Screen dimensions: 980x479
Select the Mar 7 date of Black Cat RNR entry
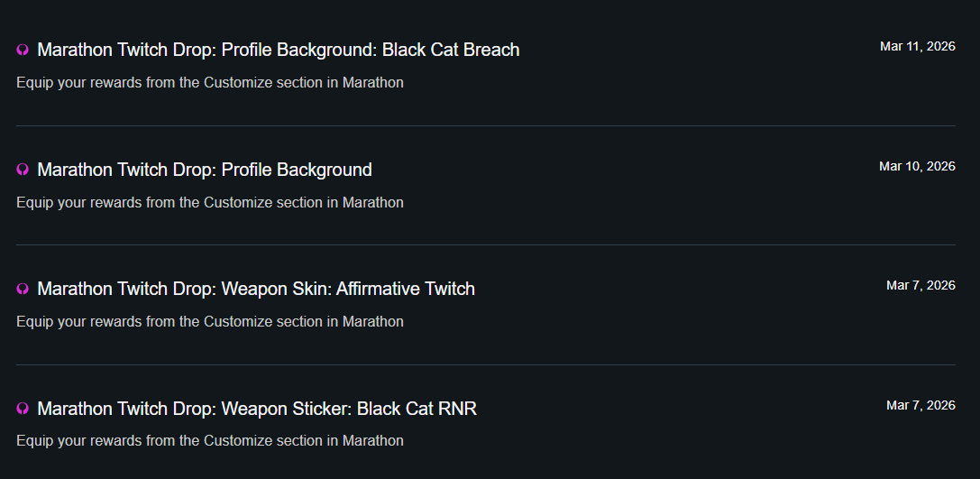pos(920,405)
